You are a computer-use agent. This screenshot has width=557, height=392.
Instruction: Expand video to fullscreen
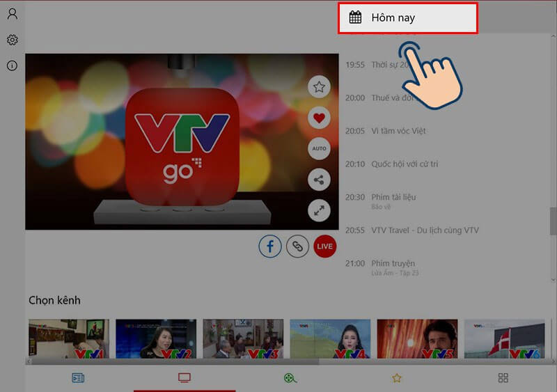[319, 210]
